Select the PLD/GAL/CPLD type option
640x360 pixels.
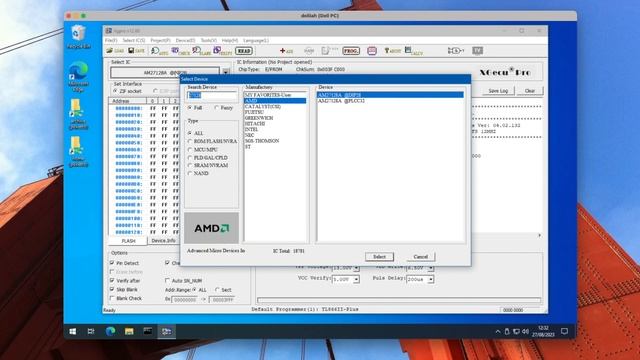coord(190,158)
